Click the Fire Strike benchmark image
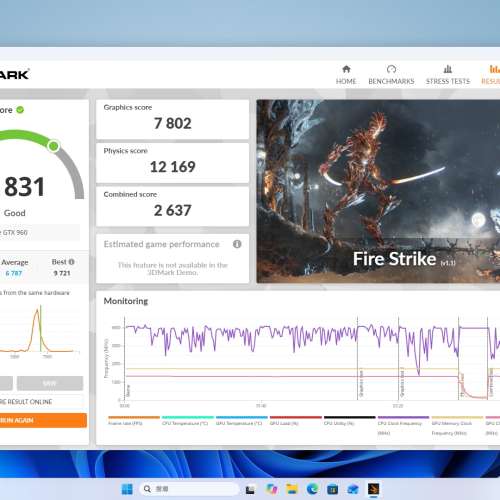Image resolution: width=500 pixels, height=500 pixels. coord(378,191)
